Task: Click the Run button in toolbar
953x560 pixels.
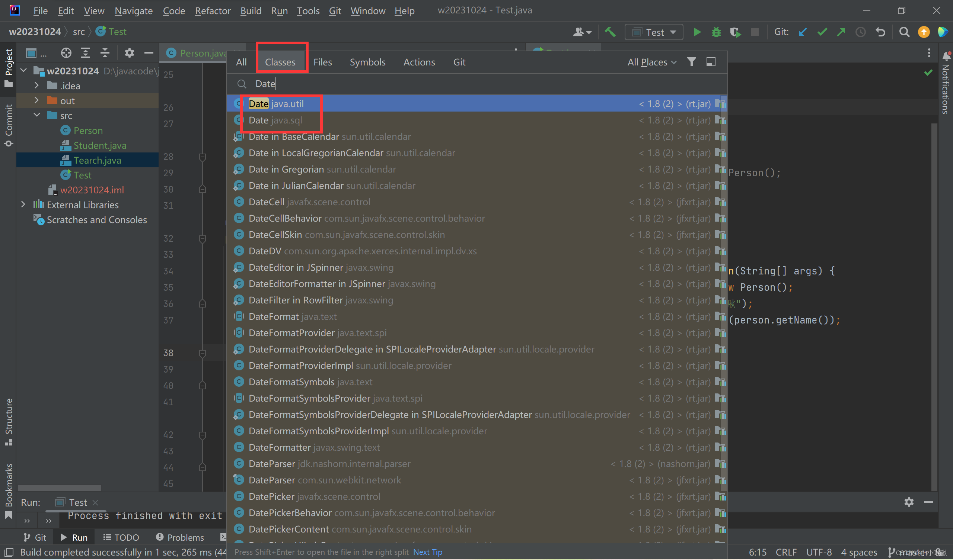Action: pyautogui.click(x=696, y=32)
